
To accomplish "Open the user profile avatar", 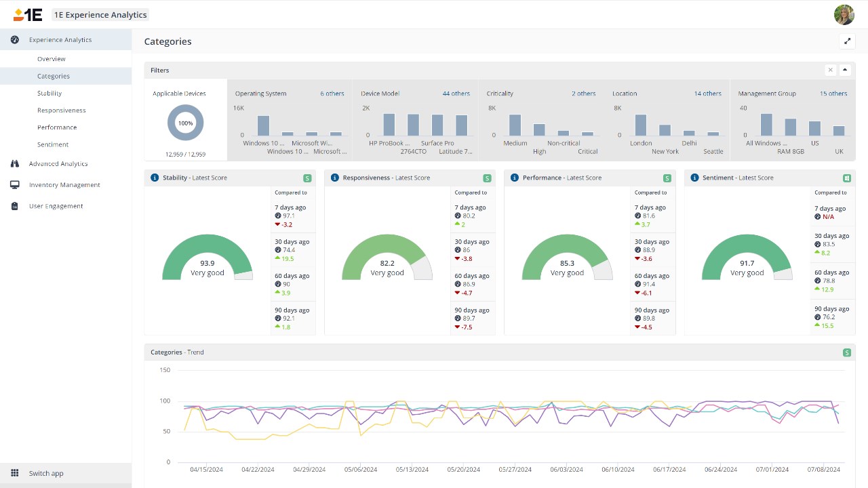I will tap(844, 14).
